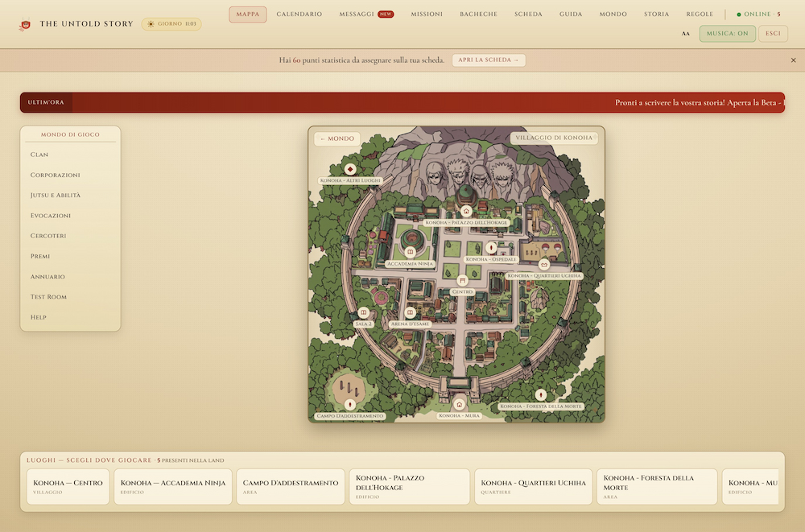The width and height of the screenshot is (805, 532).
Task: Open Corporazioni in the sidebar
Action: [x=70, y=175]
